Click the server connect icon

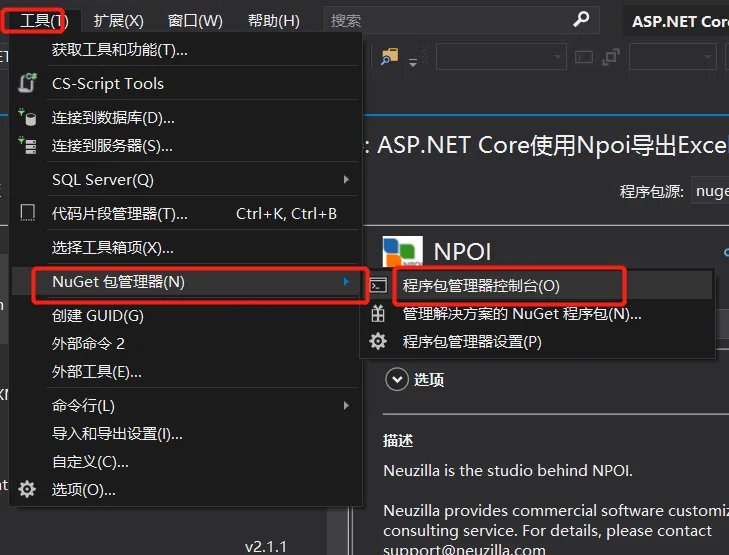click(27, 145)
